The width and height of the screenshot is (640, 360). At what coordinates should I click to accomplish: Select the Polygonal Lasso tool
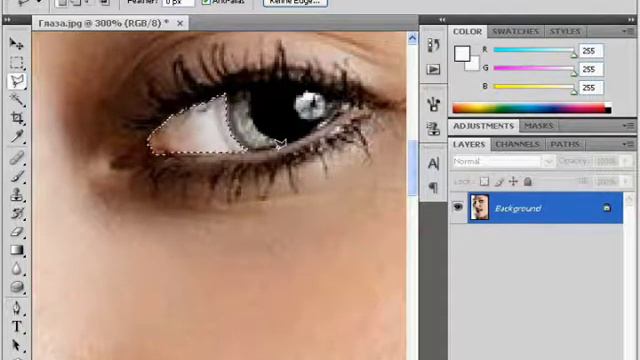coord(17,81)
